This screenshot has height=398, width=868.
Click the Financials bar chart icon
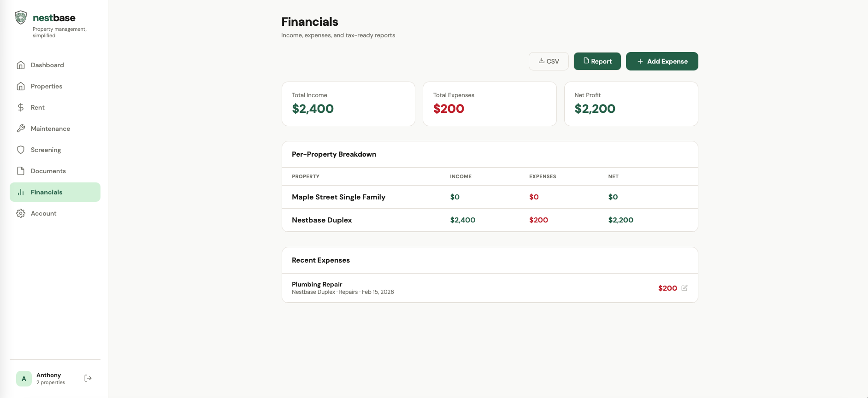[x=21, y=192]
